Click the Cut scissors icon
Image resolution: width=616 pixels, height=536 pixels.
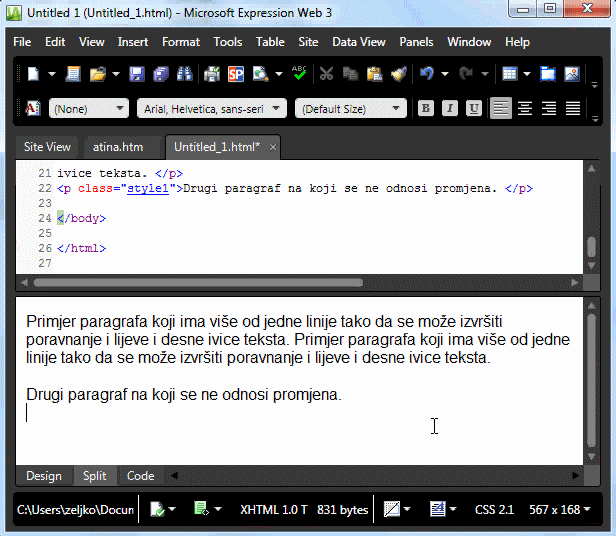pyautogui.click(x=326, y=74)
